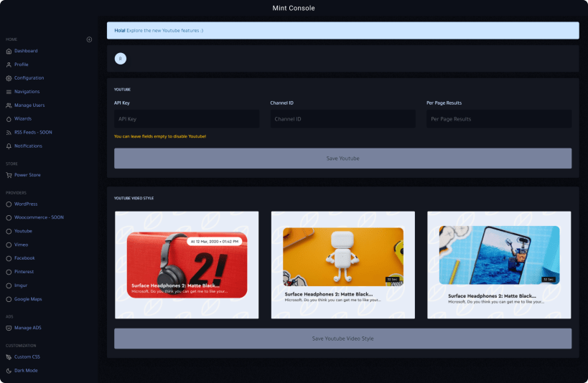
Task: Open the Wizards menu entry
Action: pos(23,119)
